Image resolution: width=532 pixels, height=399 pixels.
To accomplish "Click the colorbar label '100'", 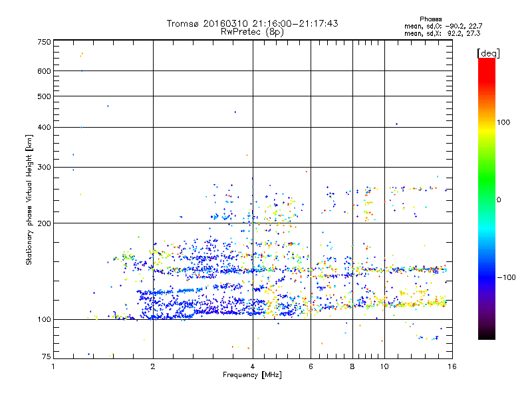I will (x=503, y=122).
